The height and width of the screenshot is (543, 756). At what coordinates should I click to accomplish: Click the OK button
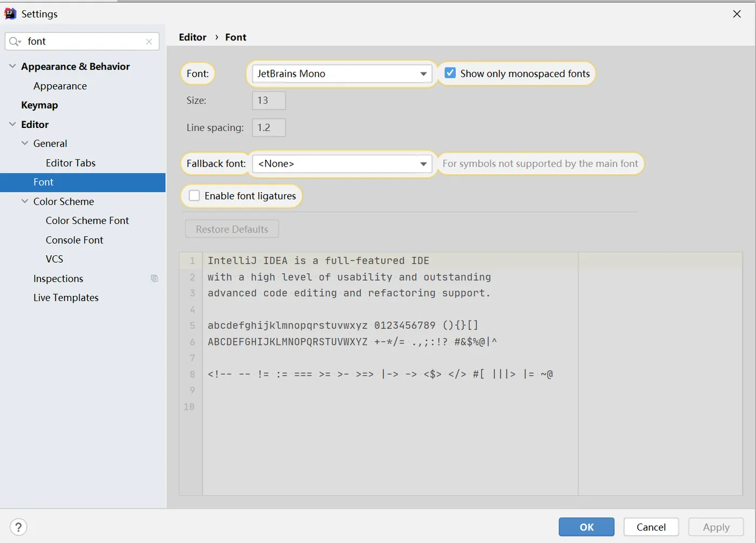click(586, 527)
